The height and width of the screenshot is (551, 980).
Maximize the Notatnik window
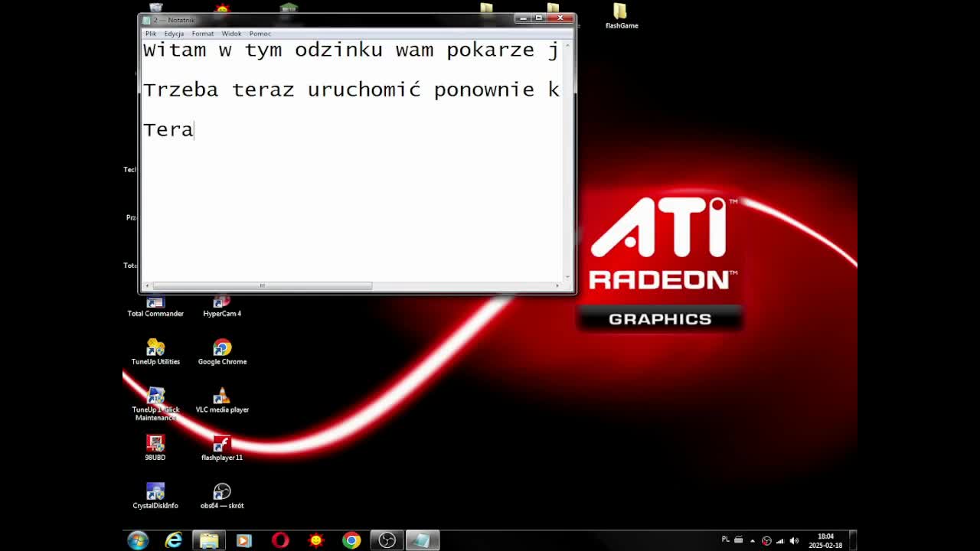(539, 18)
